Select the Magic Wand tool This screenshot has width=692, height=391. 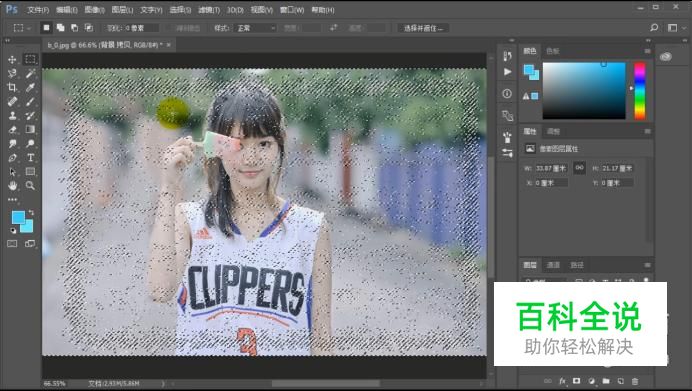30,73
